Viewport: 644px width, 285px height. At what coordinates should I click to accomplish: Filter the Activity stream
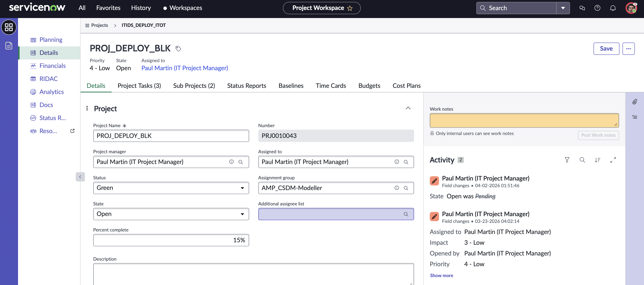pyautogui.click(x=567, y=160)
